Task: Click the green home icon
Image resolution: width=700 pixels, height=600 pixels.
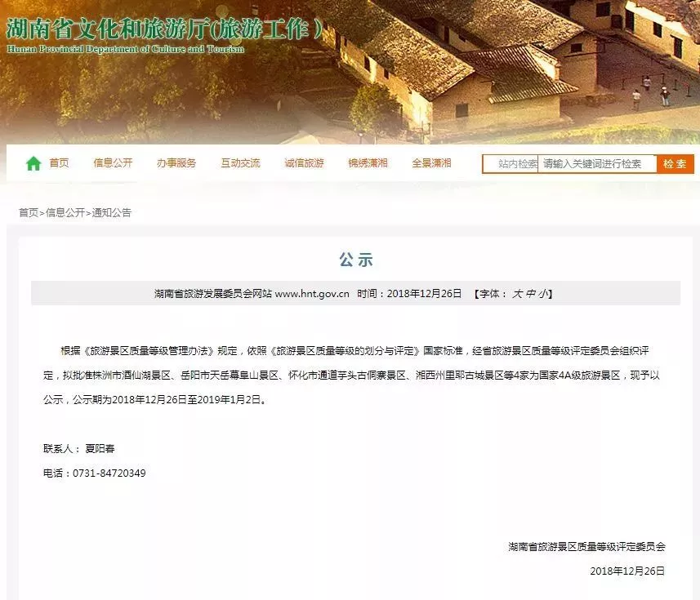Action: point(33,163)
